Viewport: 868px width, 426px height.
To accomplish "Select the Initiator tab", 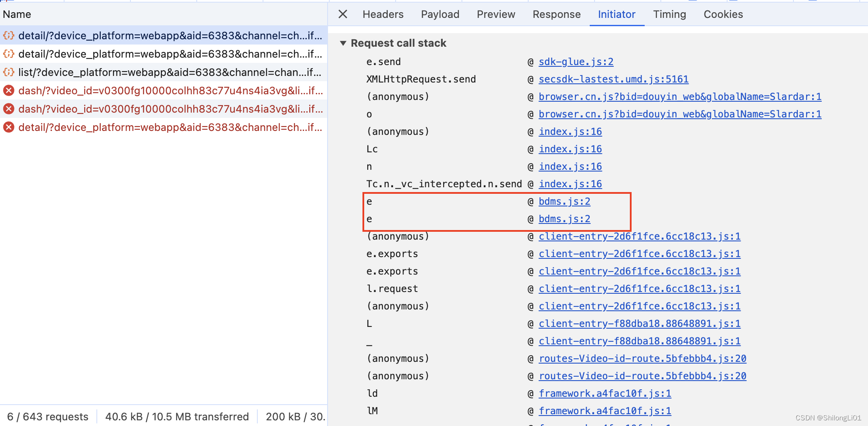I will pos(617,14).
